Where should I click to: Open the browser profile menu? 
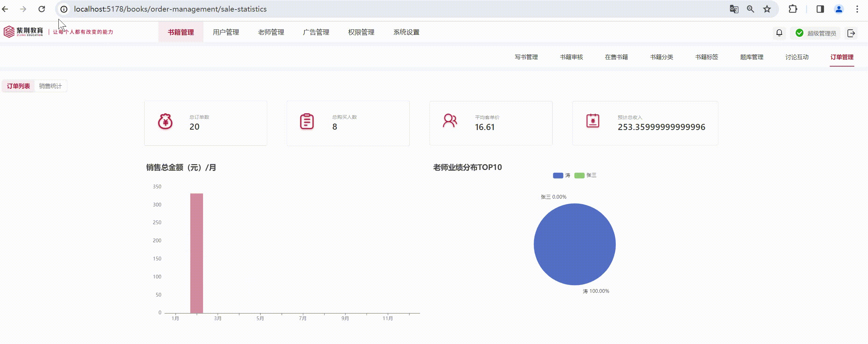[839, 9]
